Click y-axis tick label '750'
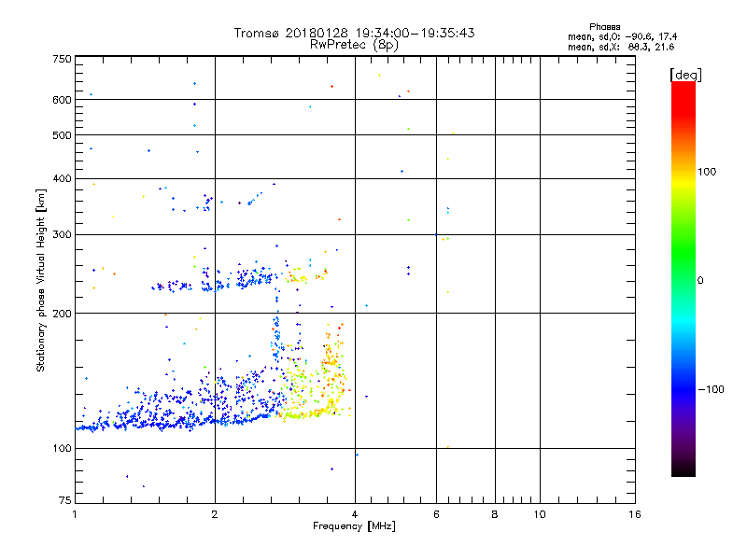 (x=62, y=59)
